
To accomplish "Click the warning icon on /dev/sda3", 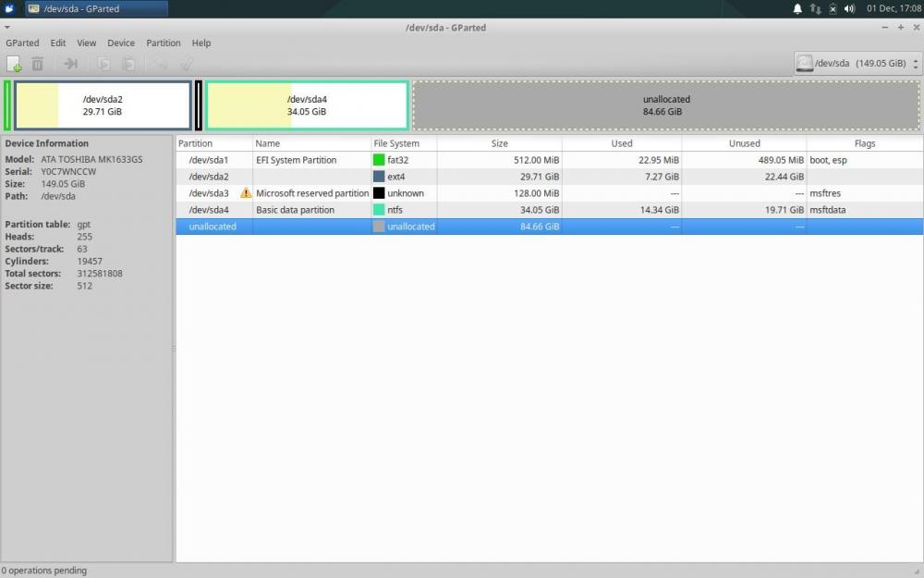I will (x=246, y=193).
